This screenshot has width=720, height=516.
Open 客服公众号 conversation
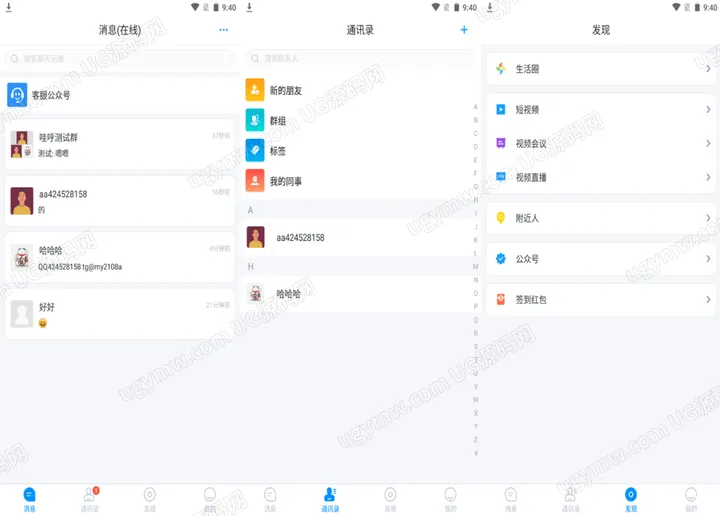(x=119, y=95)
